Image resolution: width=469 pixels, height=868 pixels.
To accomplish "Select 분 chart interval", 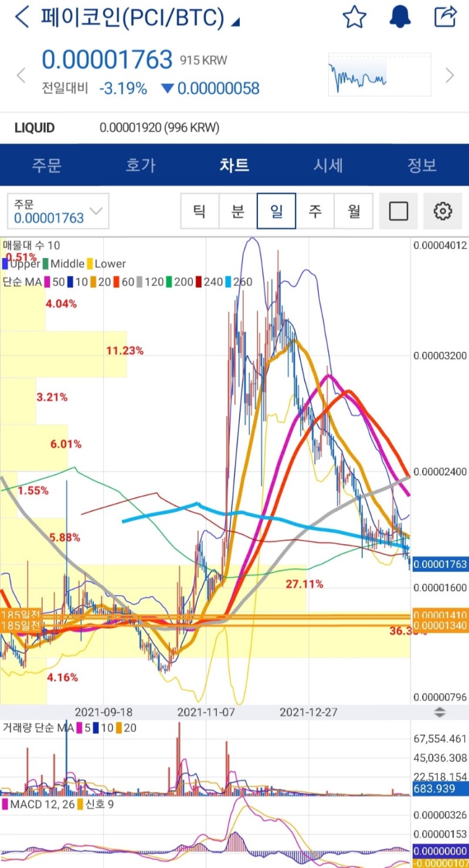I will click(238, 211).
